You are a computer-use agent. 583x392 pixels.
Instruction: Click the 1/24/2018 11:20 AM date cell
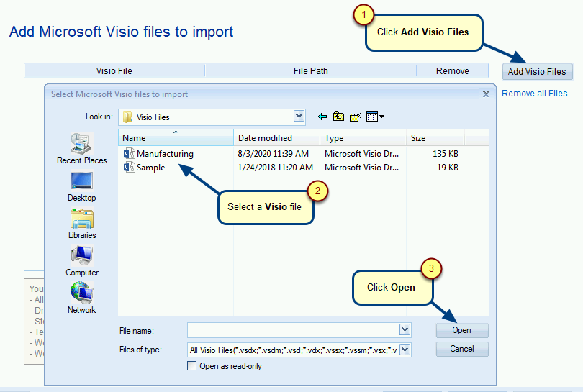coord(275,167)
